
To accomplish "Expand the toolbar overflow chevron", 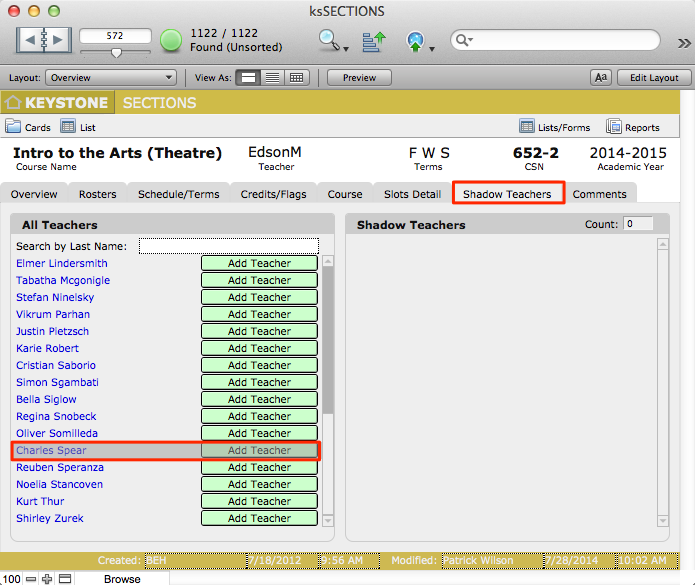I will pos(684,42).
